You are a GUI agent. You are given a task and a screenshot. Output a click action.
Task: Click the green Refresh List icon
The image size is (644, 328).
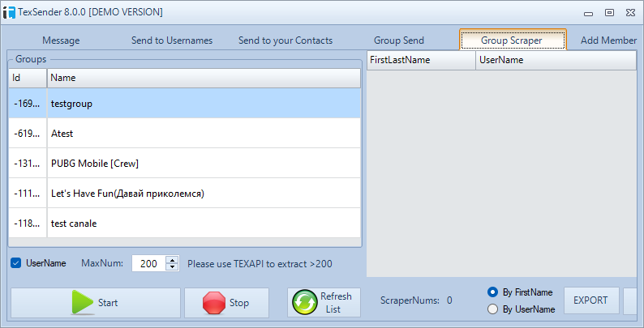click(x=304, y=303)
